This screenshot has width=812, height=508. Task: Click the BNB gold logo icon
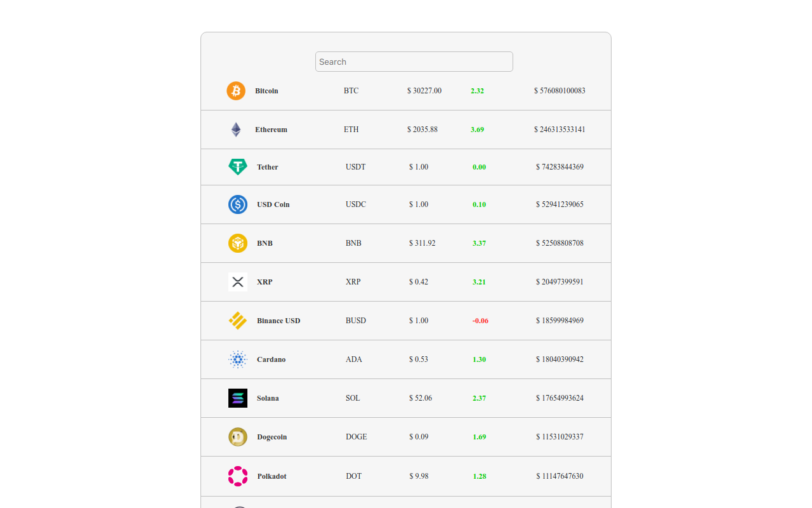[x=237, y=243]
